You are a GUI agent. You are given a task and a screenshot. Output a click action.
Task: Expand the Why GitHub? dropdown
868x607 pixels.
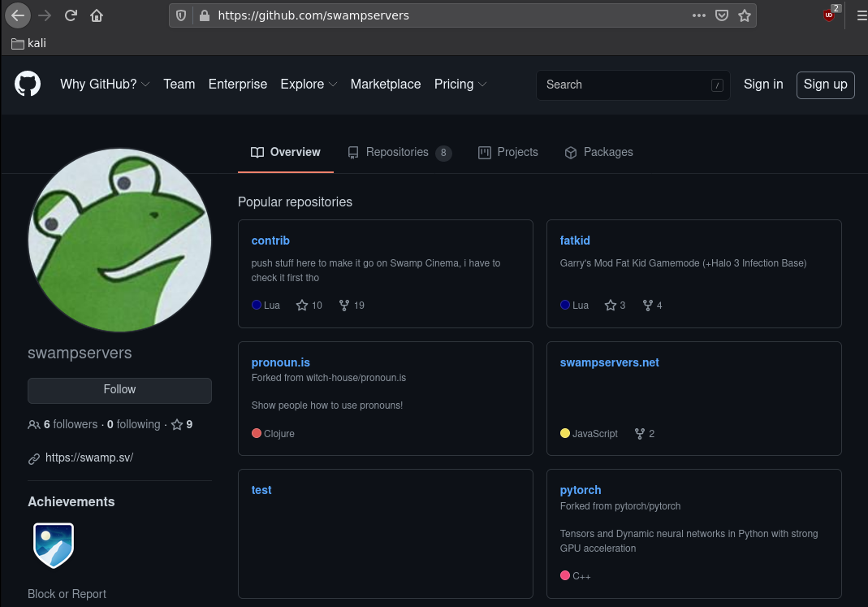pos(105,85)
